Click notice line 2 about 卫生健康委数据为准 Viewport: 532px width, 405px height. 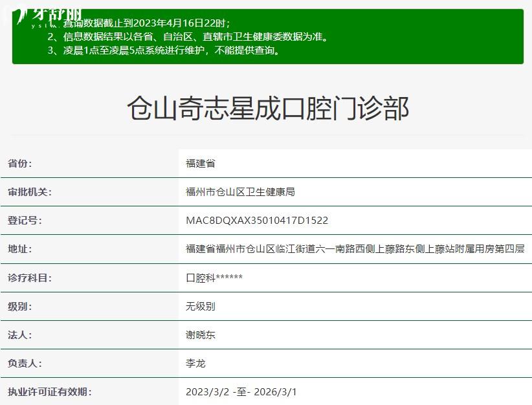click(x=188, y=37)
